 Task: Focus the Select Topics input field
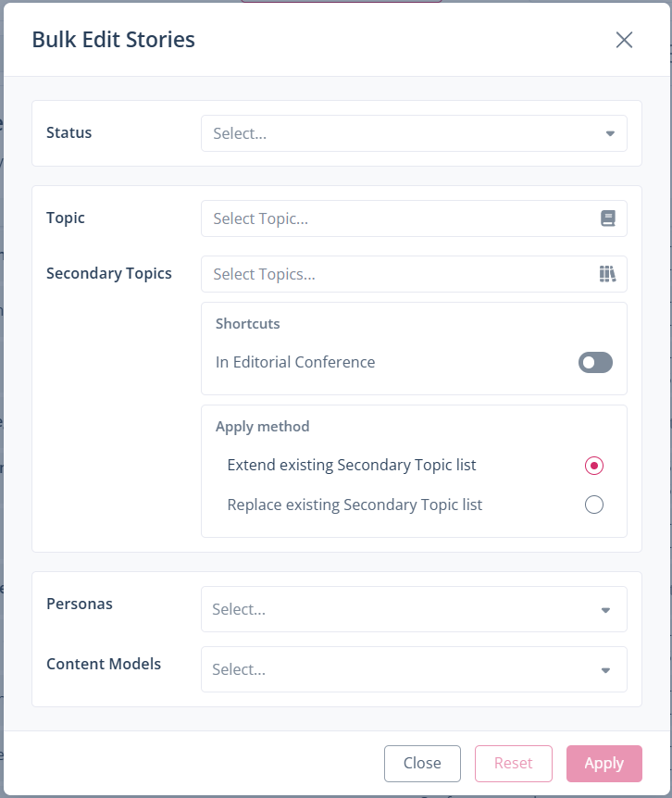[x=398, y=274]
